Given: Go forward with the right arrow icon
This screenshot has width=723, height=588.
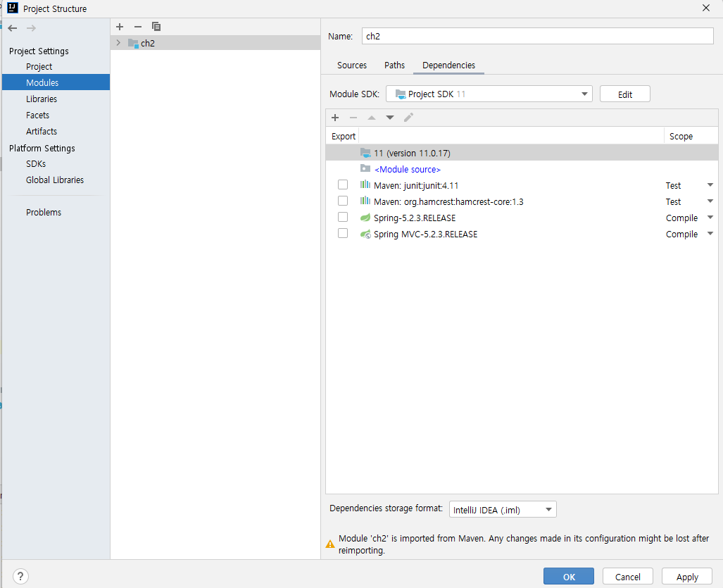Looking at the screenshot, I should pyautogui.click(x=31, y=28).
